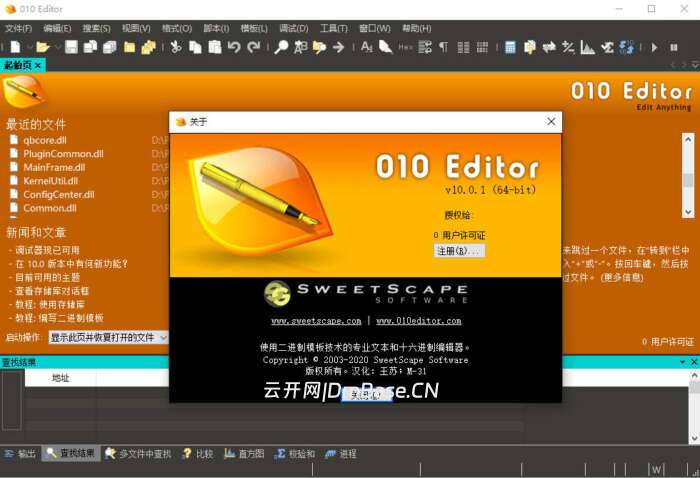700x478 pixels.
Task: Click recent files list scroll-down arrow
Action: 688,212
